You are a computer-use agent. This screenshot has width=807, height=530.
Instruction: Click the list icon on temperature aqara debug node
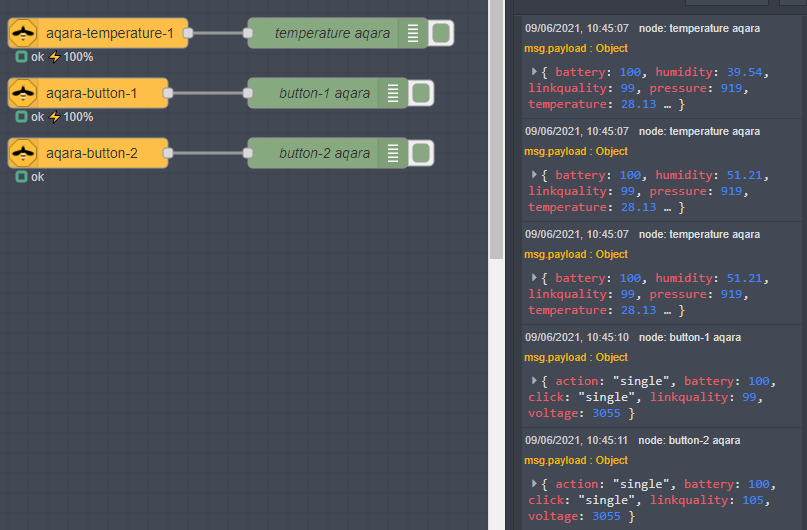[413, 34]
